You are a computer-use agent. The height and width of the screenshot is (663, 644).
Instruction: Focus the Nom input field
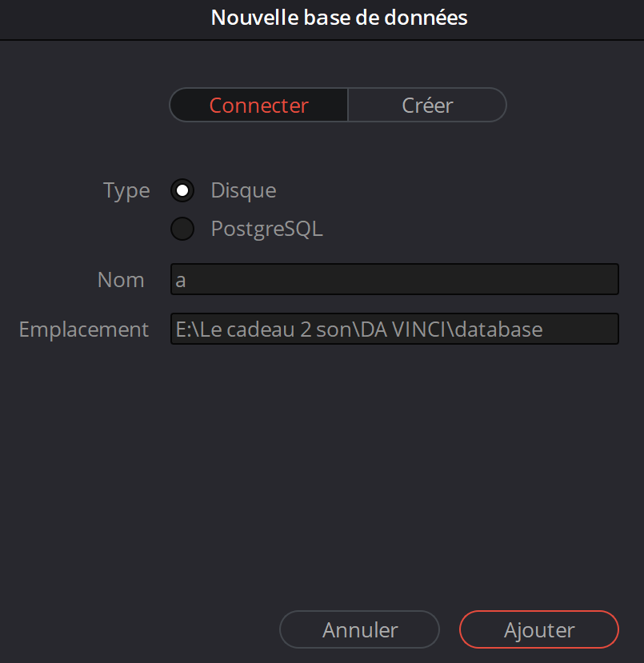[x=394, y=280]
